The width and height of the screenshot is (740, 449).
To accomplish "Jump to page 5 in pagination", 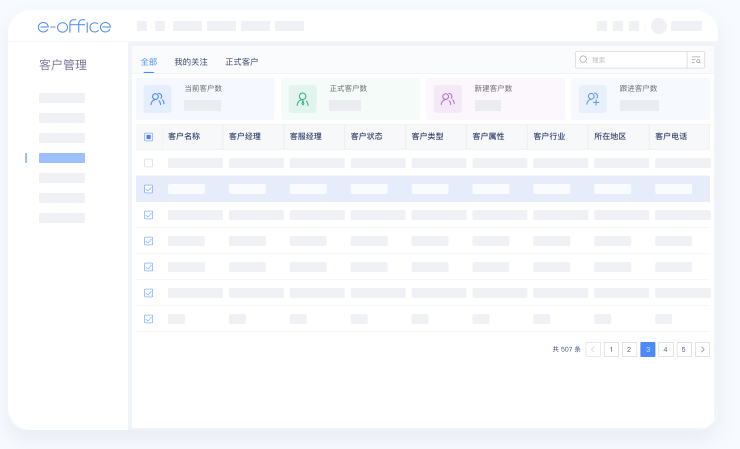I will click(684, 349).
